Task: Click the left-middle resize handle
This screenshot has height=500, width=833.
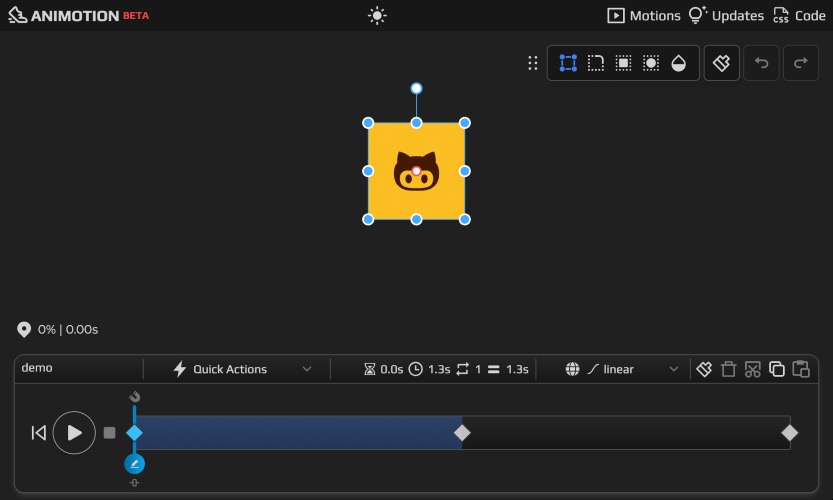Action: 368,171
